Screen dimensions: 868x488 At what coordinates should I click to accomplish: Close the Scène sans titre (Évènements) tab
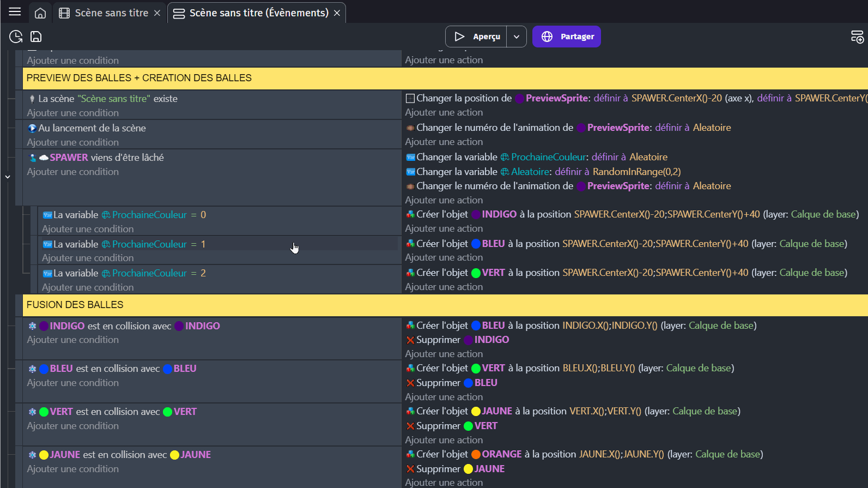pos(337,13)
